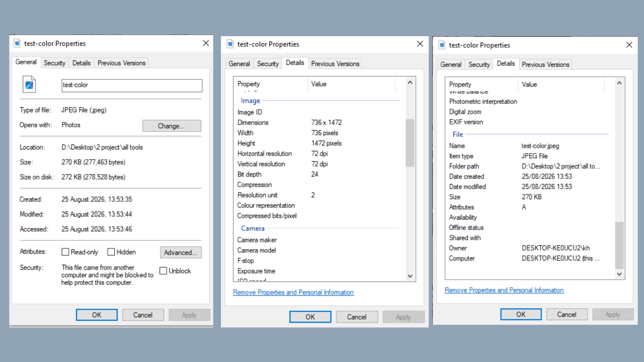Select the Owner row DESKTOP-KE0UCU2\kh

530,248
